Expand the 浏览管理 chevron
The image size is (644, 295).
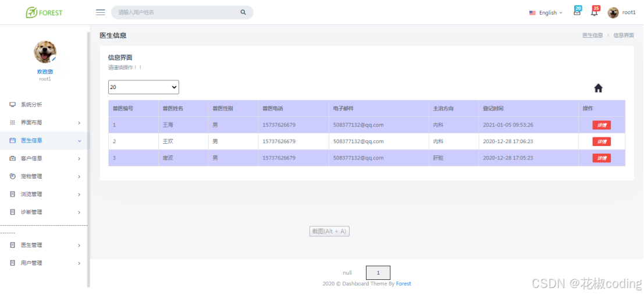pyautogui.click(x=79, y=195)
